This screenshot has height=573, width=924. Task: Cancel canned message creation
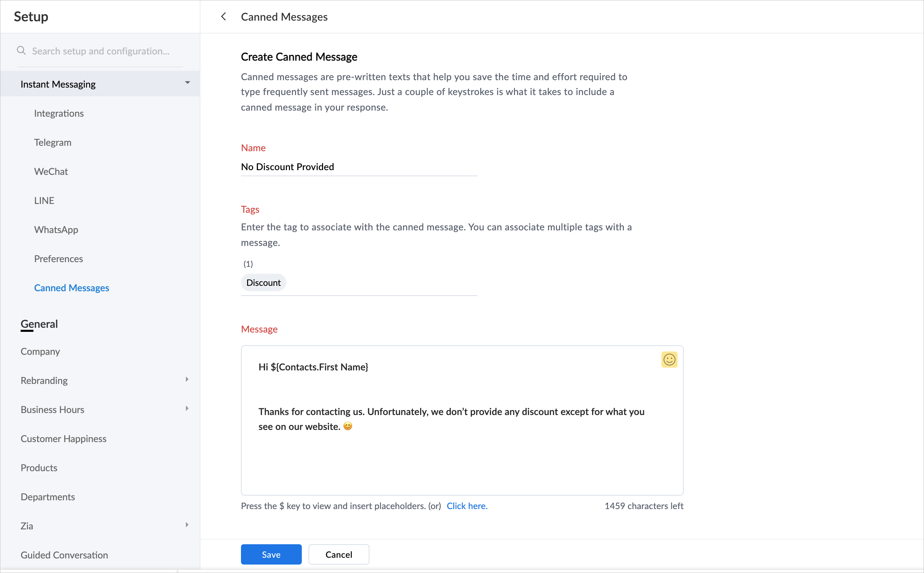point(338,554)
